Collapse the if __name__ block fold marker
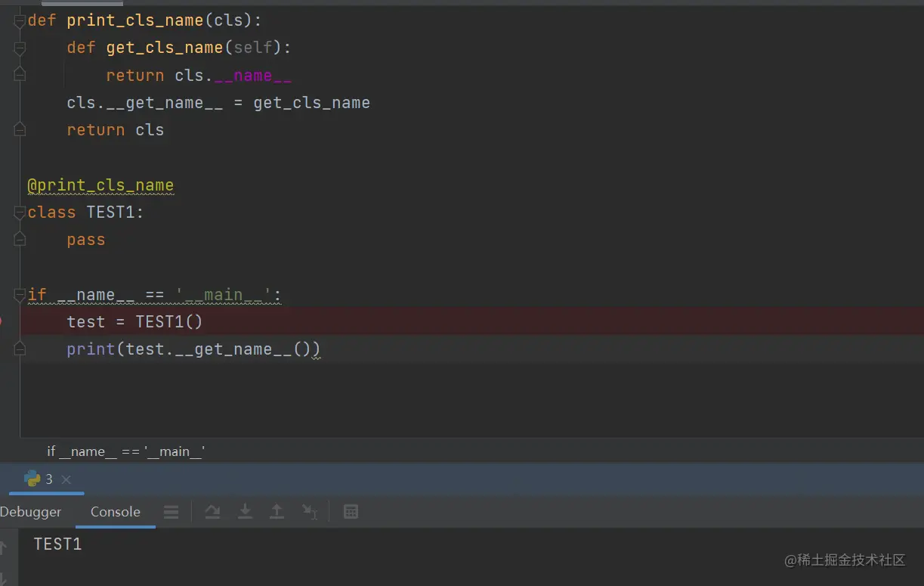Screen dimensions: 924x586 pyautogui.click(x=20, y=294)
